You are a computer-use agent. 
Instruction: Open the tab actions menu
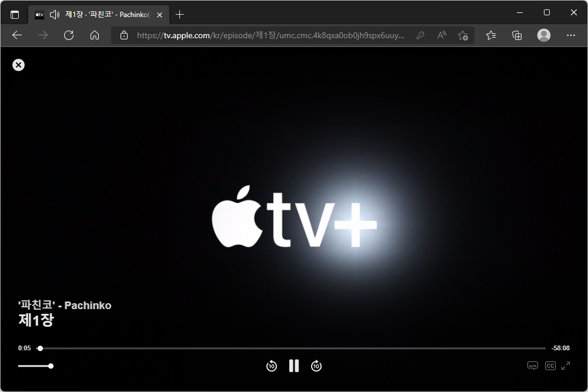[x=15, y=15]
